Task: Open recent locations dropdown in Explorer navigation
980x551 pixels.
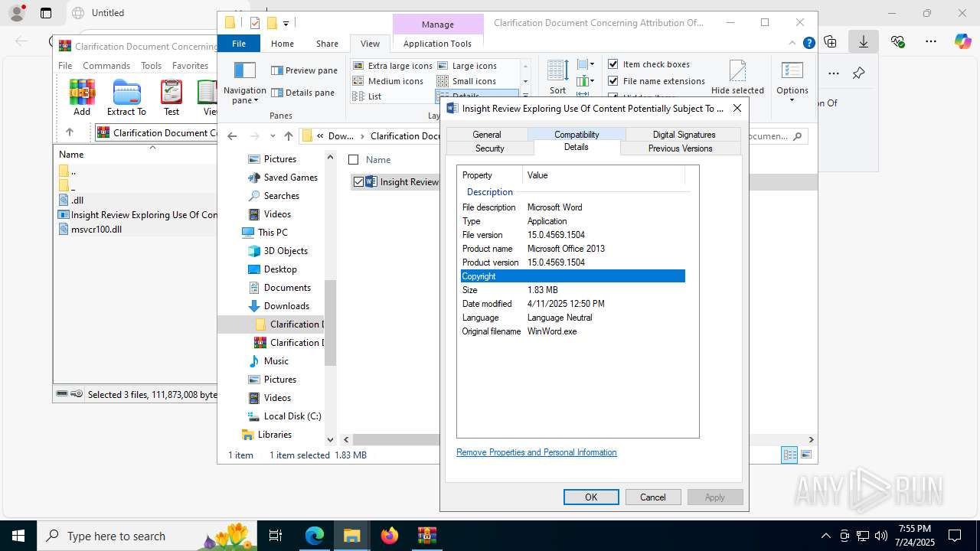Action: point(273,136)
